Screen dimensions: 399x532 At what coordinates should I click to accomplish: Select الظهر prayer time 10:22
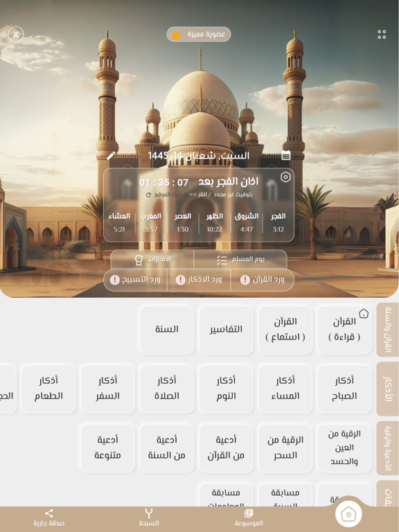(215, 222)
